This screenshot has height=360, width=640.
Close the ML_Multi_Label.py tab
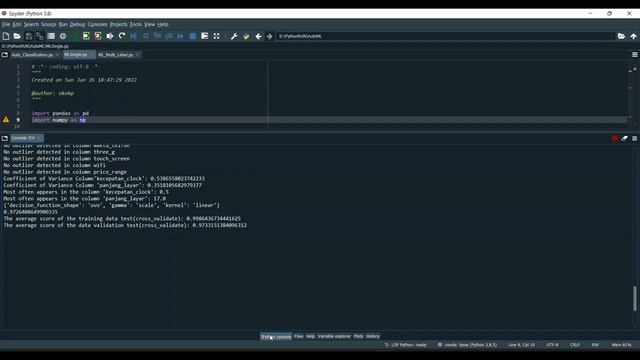pyautogui.click(x=138, y=55)
